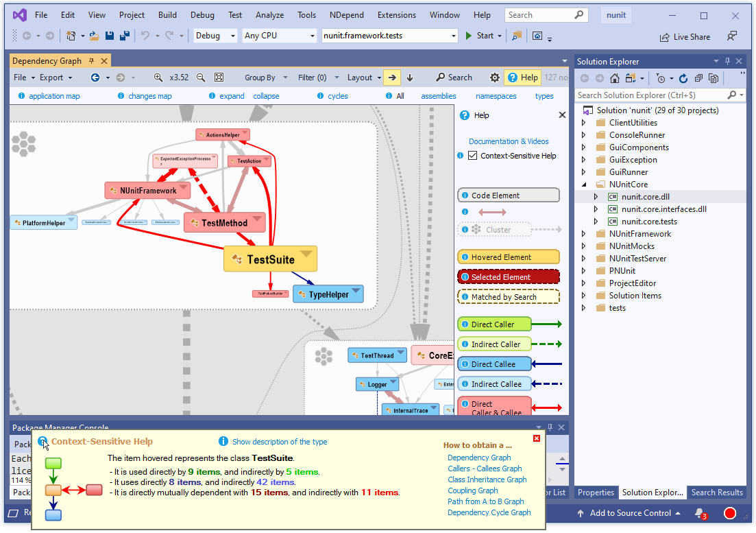Switch to the Properties tab

tap(596, 493)
